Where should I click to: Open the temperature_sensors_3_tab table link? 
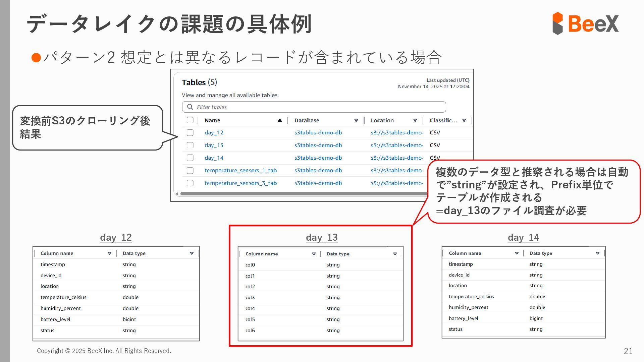[x=240, y=183]
